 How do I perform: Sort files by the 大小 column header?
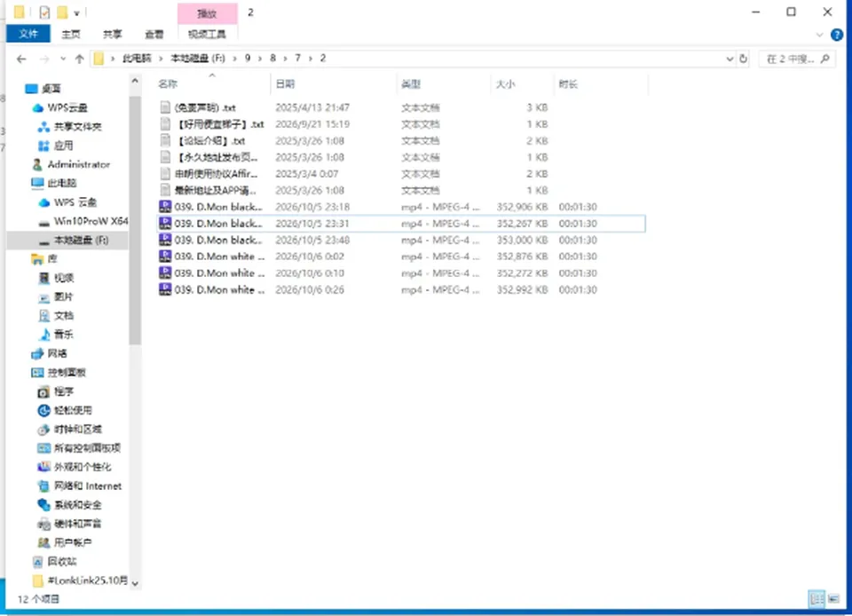505,83
